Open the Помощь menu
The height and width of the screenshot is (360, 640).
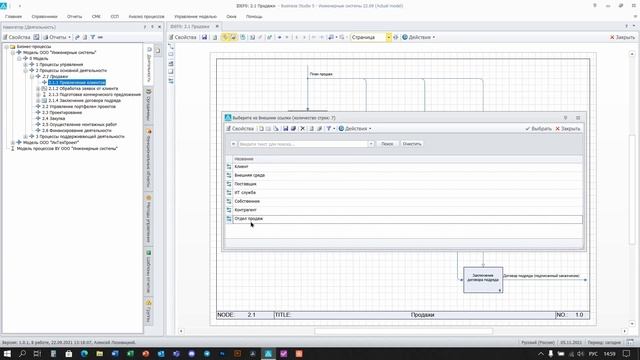[x=254, y=17]
